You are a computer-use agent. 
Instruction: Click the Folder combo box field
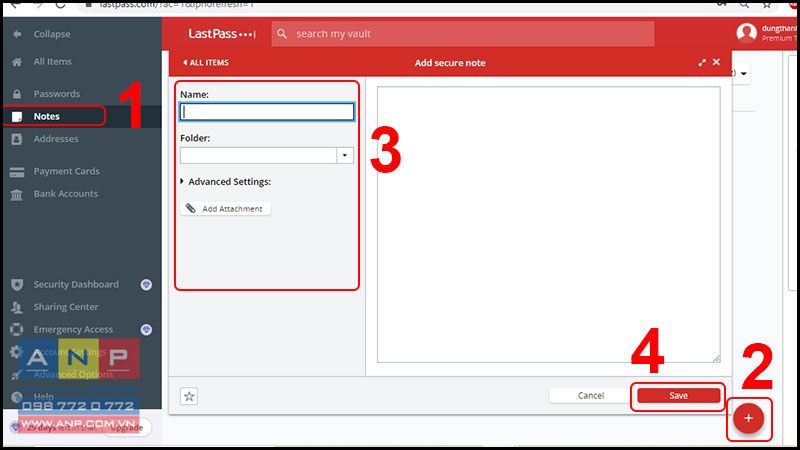[258, 155]
